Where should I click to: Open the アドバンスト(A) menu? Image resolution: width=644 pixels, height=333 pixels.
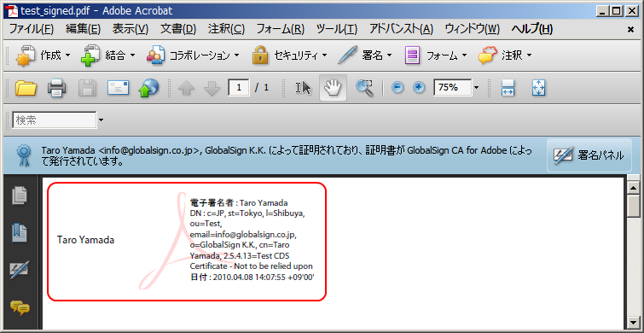pos(401,29)
